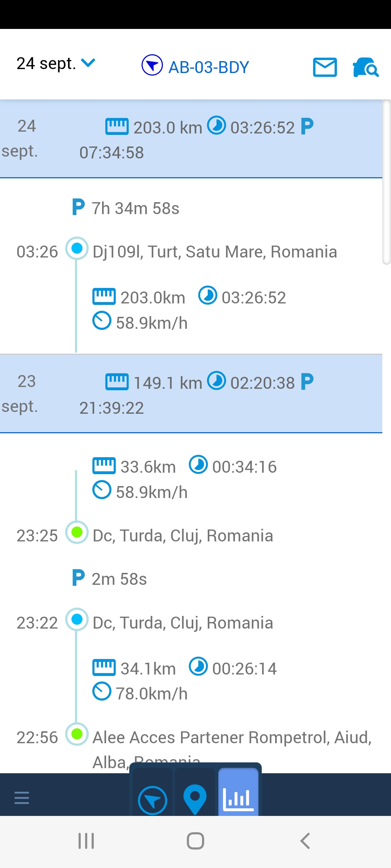Click the vertical scrollbar handle
The height and width of the screenshot is (868, 391).
click(387, 182)
